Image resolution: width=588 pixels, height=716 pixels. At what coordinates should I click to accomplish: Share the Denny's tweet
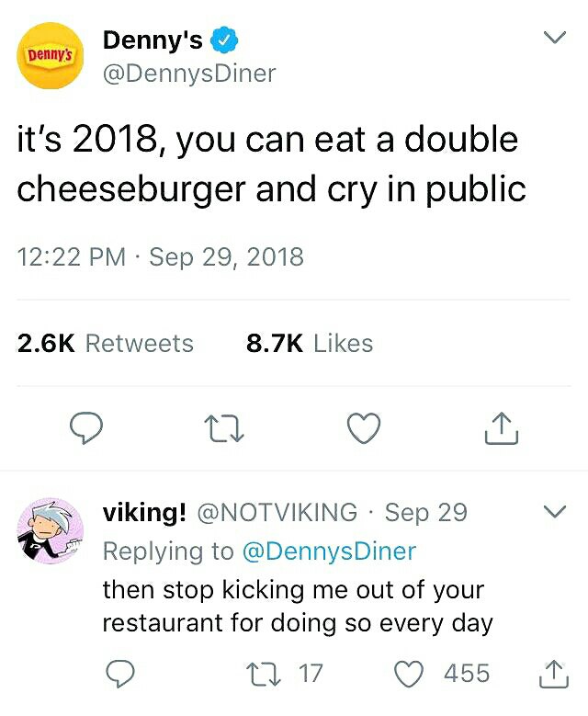coord(501,428)
